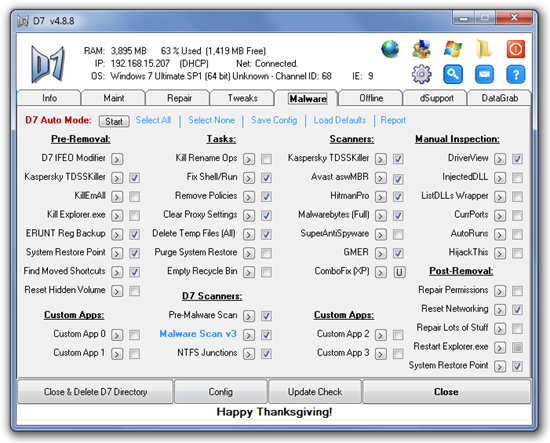Image resolution: width=550 pixels, height=443 pixels.
Task: Click the Select None link
Action: pos(212,120)
